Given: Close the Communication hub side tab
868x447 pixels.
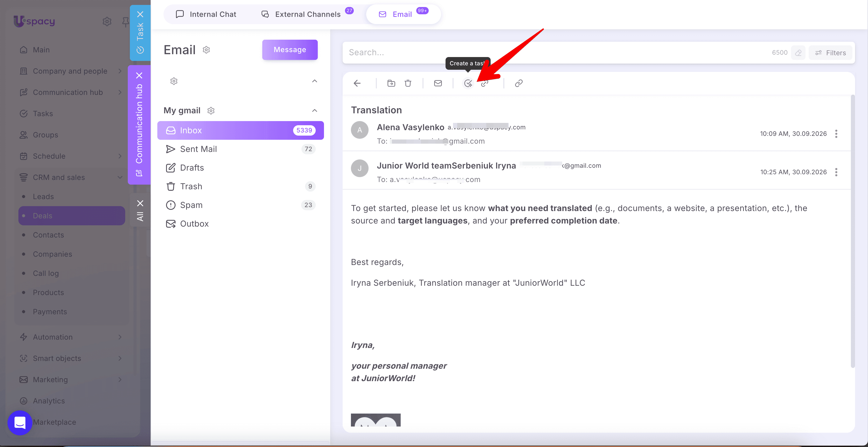Looking at the screenshot, I should click(x=139, y=75).
